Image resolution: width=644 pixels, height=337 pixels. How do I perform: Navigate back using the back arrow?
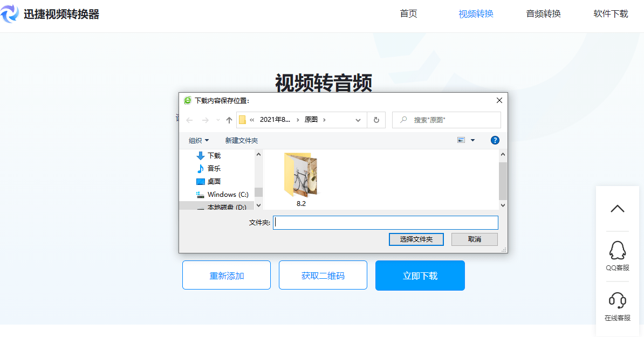tap(189, 120)
